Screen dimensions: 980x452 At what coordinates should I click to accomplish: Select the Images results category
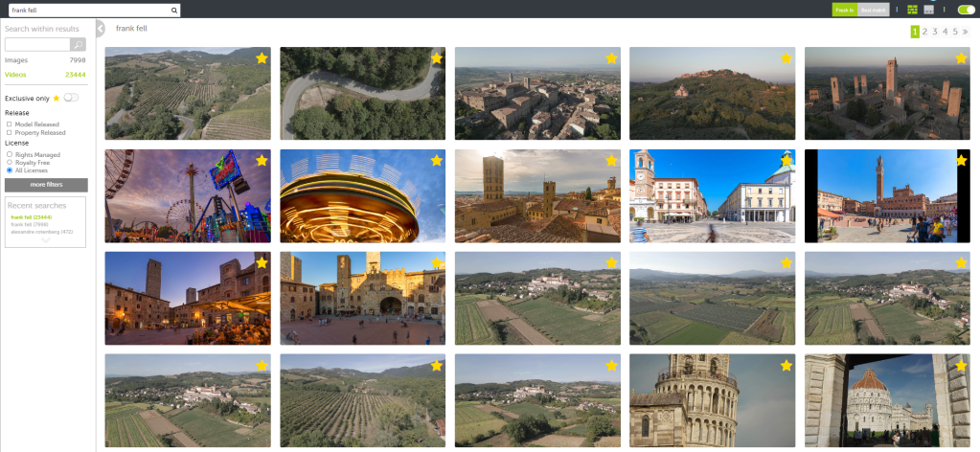pos(17,60)
